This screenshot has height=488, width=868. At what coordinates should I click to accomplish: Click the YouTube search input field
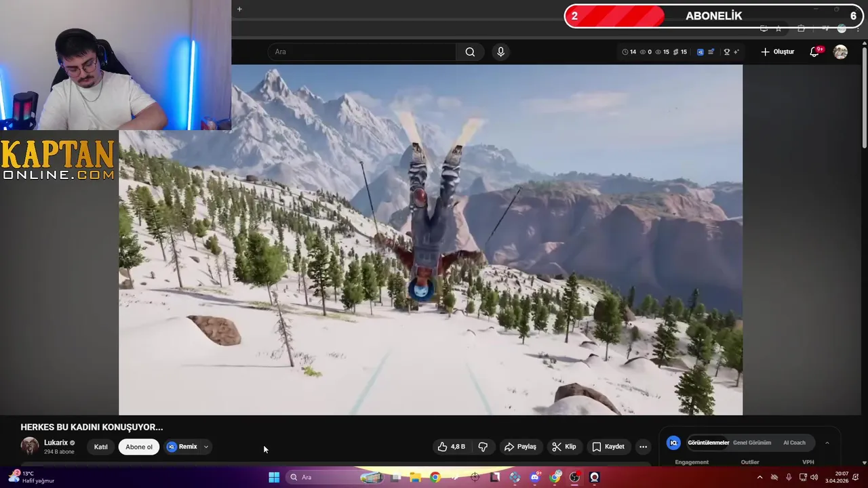coord(363,52)
